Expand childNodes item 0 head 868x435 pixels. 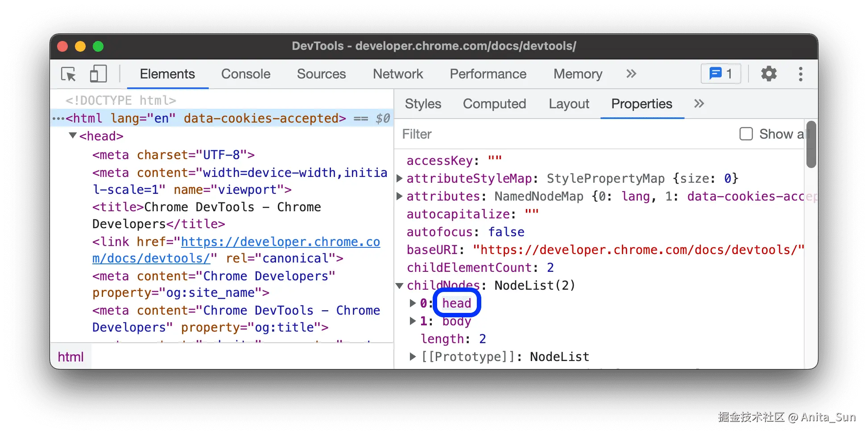click(413, 304)
